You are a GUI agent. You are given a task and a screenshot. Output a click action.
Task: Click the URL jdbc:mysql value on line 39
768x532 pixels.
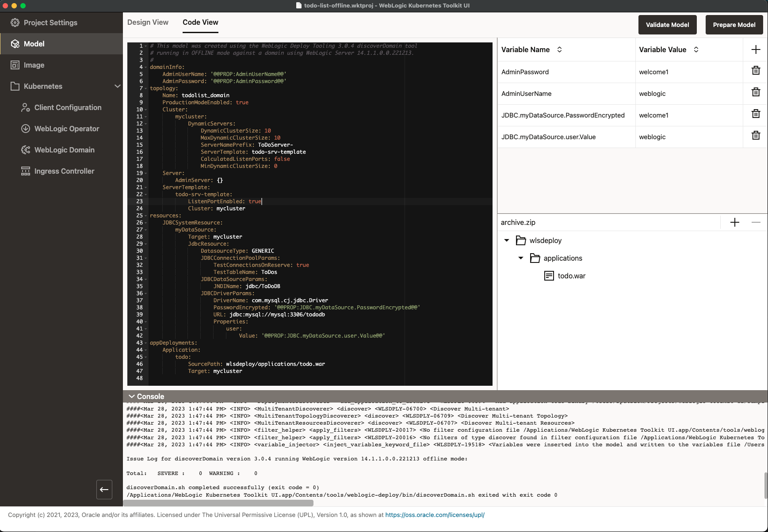point(277,315)
